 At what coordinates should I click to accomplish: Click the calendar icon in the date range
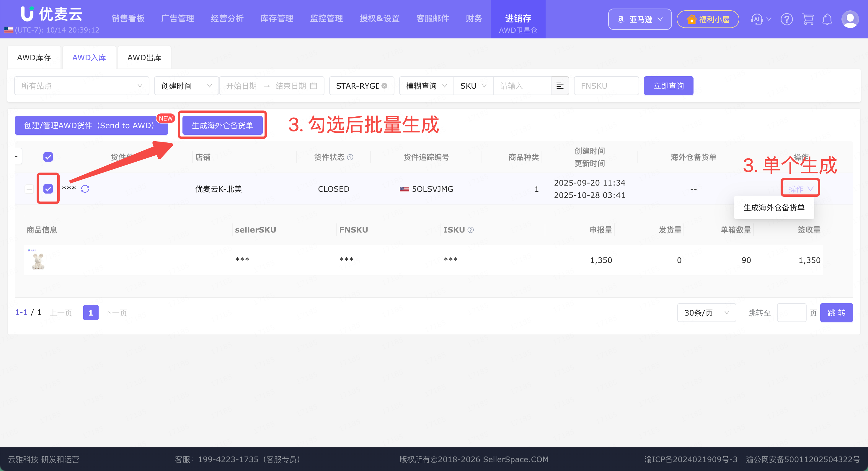(313, 86)
